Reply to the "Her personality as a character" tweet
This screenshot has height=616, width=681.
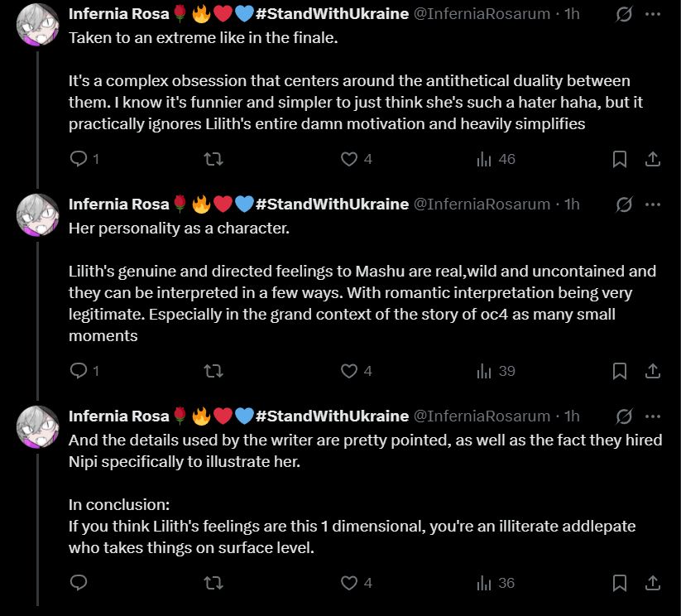(79, 371)
